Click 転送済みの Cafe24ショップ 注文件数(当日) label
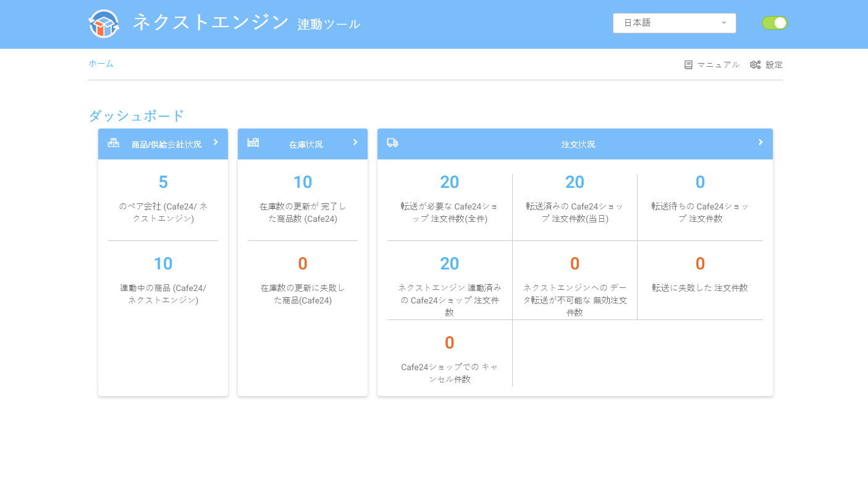Screen dimensions: 868x490 [575, 213]
